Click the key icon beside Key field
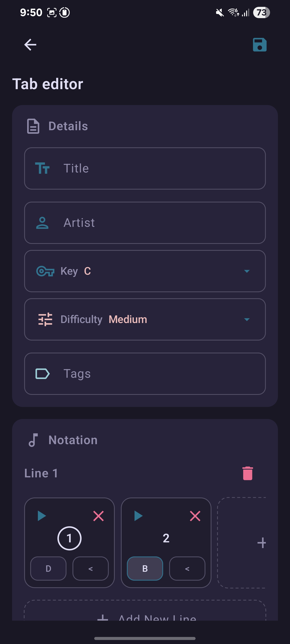Viewport: 290px width, 644px height. (x=45, y=271)
